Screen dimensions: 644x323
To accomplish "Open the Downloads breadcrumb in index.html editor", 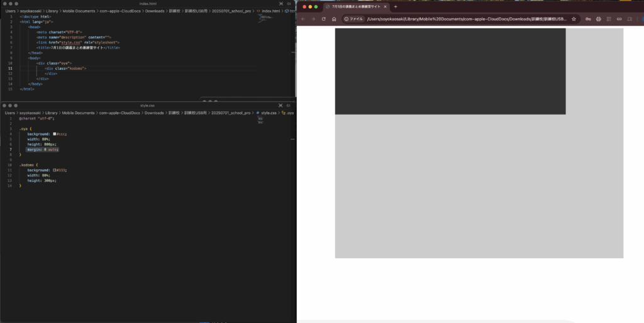I will [x=155, y=11].
